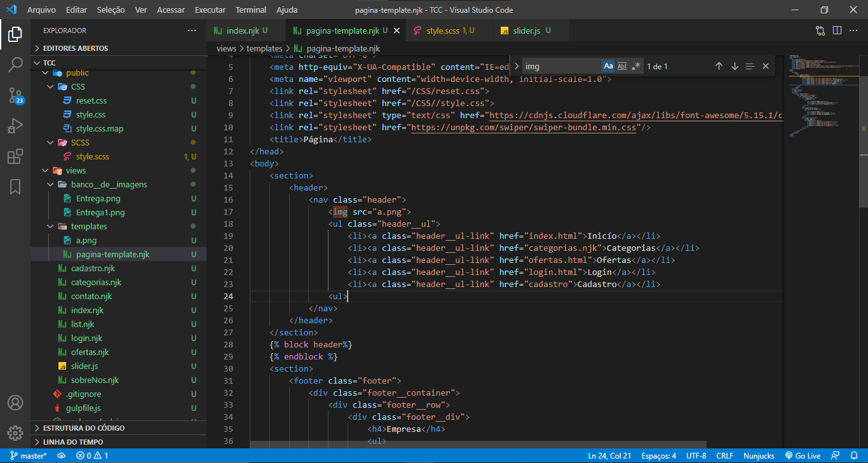Click UTF-8 encoding in status bar
The height and width of the screenshot is (463, 868).
click(x=696, y=455)
